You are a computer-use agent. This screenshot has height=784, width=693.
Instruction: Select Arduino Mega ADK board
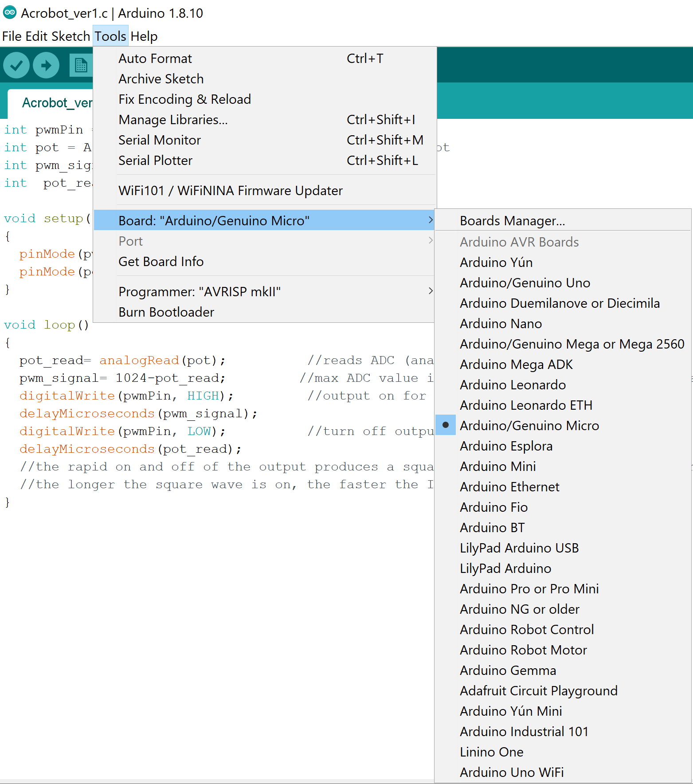(x=563, y=364)
